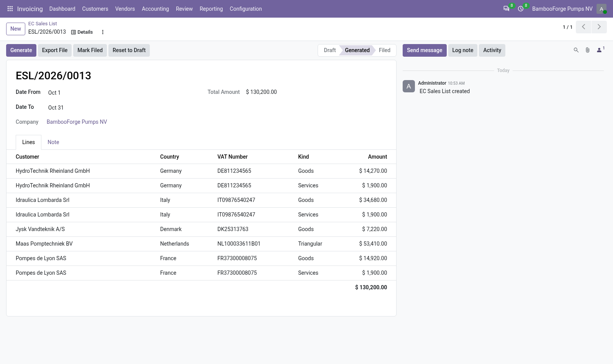Open the Details smart button
613x364 pixels.
pos(82,32)
